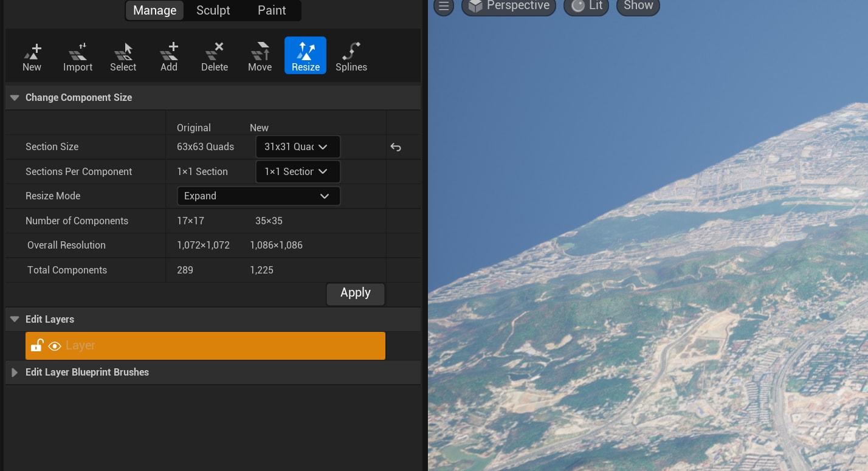Click the Resize landscape tool
Viewport: 868px width, 471px height.
pos(306,56)
